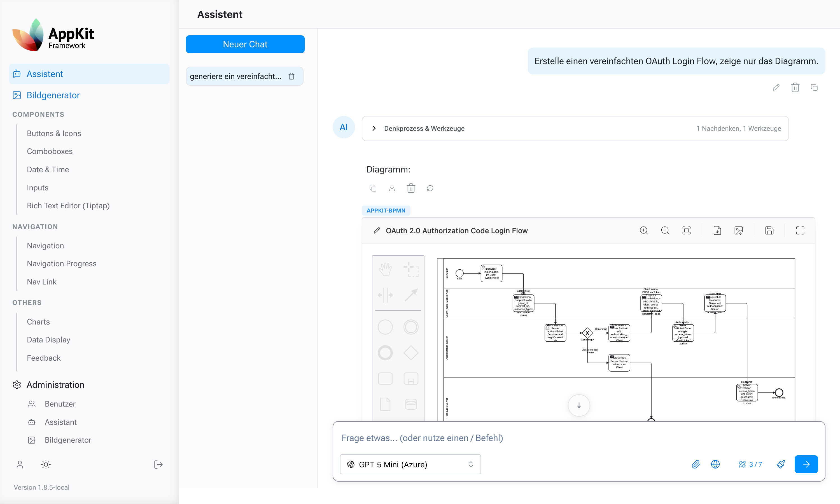
Task: Jump to the bottom of the chat with the down-arrow button
Action: click(x=579, y=405)
